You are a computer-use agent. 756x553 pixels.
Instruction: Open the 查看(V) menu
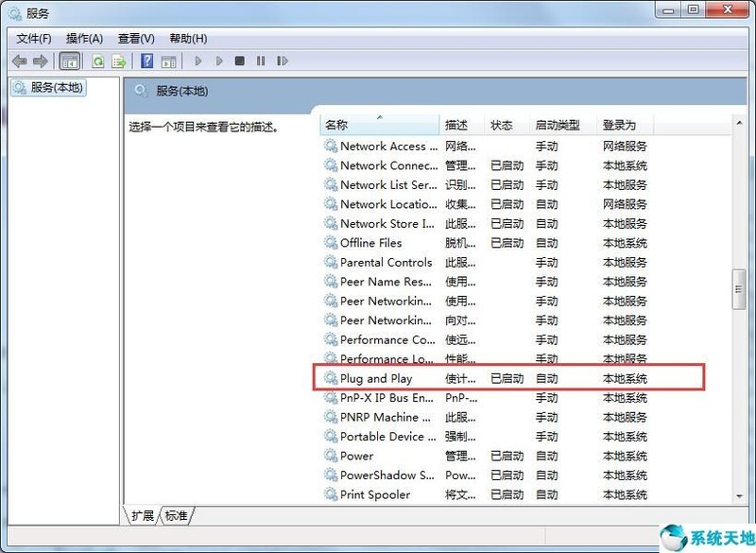coord(135,39)
